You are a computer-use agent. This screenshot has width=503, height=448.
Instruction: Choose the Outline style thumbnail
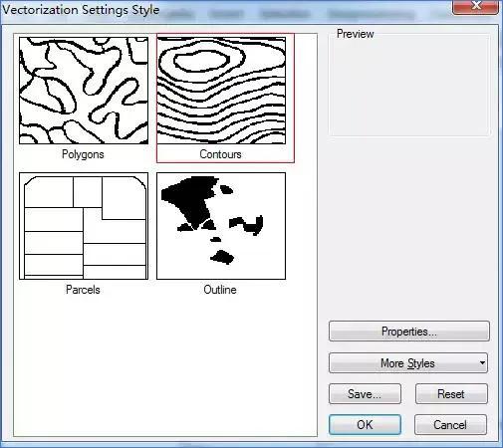click(221, 226)
